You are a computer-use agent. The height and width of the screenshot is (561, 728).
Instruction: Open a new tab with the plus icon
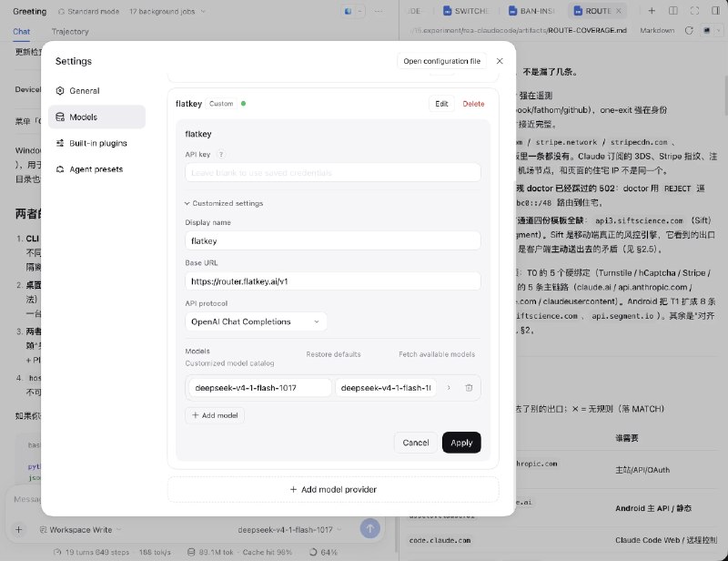pyautogui.click(x=652, y=11)
